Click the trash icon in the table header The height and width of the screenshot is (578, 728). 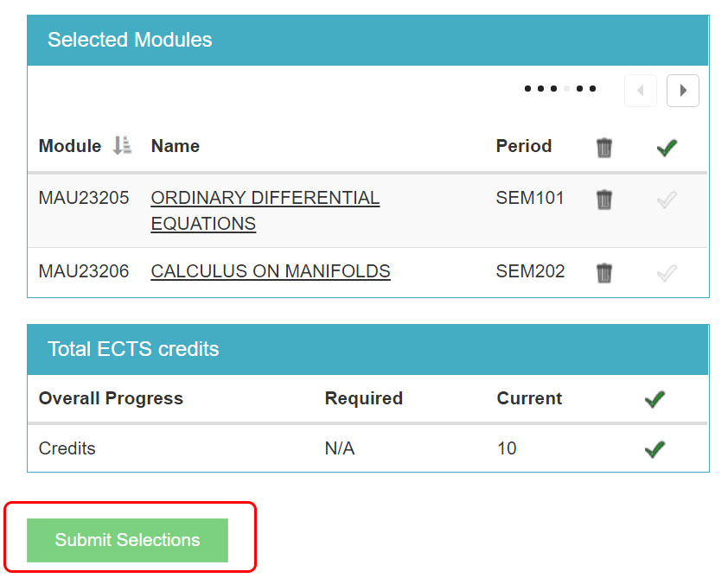pos(603,148)
